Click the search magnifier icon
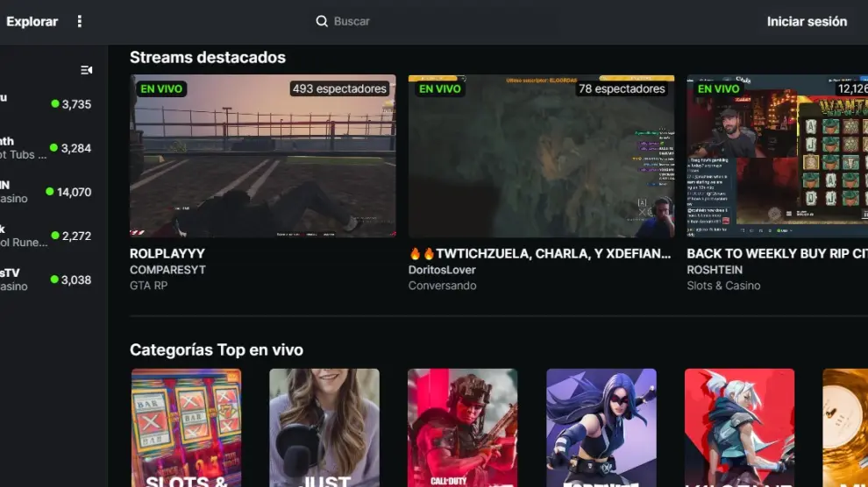This screenshot has height=487, width=868. [x=322, y=21]
